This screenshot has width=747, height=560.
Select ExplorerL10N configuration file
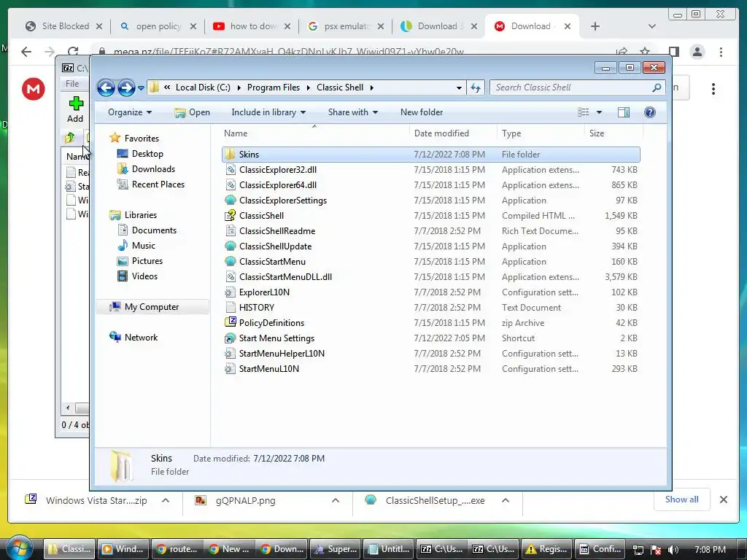click(x=430, y=292)
